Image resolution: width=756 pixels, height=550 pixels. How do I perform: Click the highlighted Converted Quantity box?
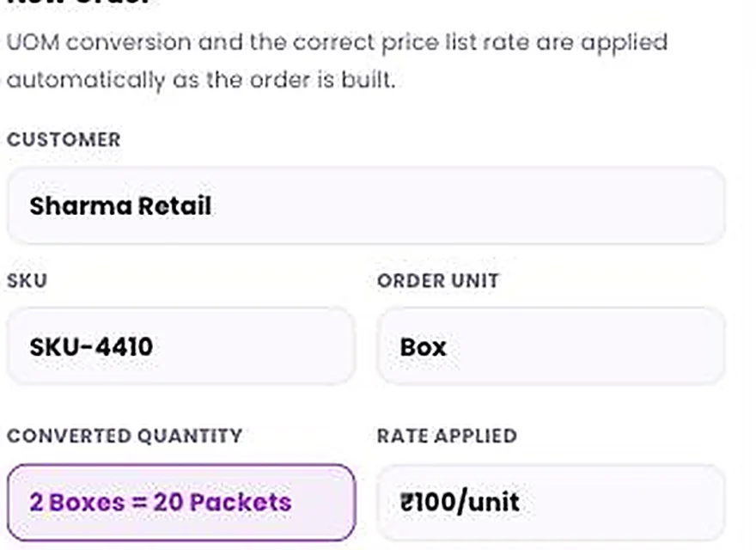(181, 502)
